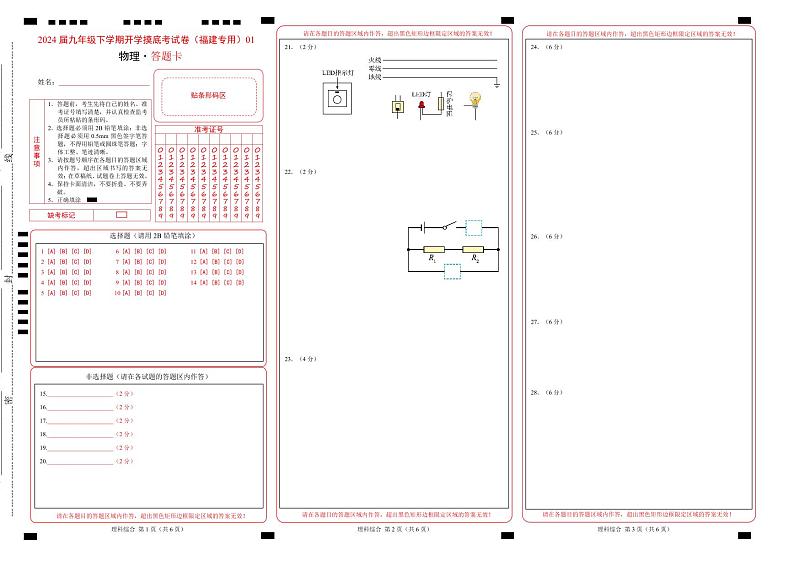Click the LED指示灯 label

click(338, 73)
